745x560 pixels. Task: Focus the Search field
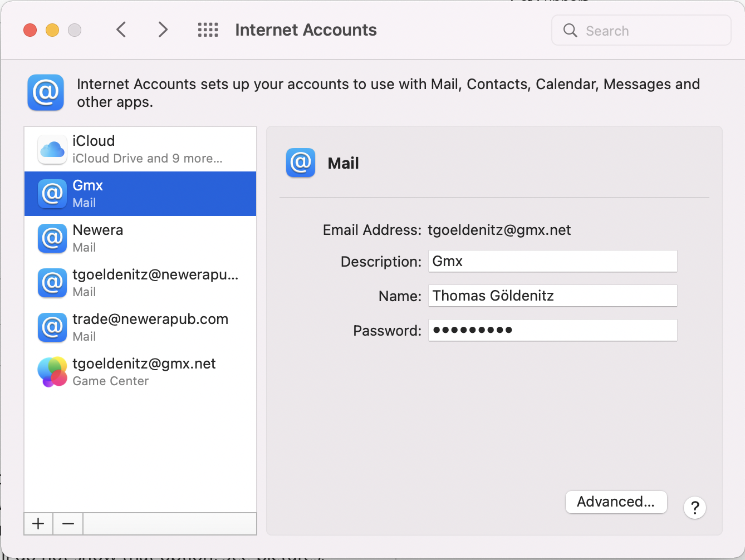point(641,30)
